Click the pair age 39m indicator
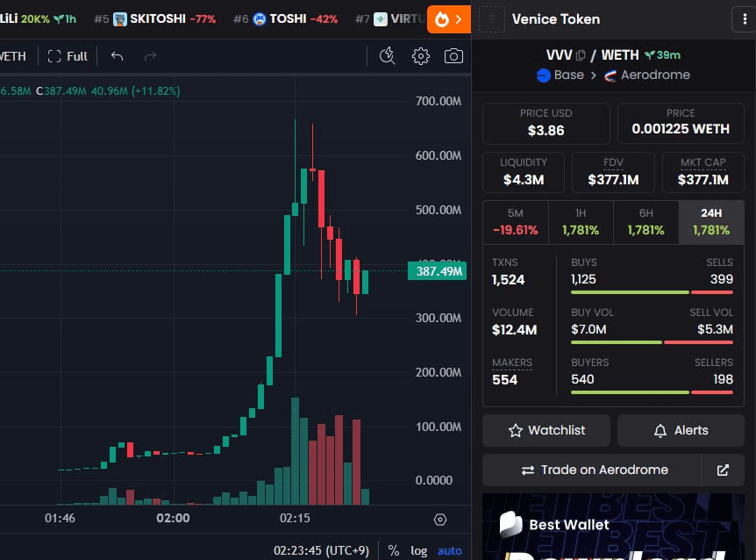 [x=663, y=55]
